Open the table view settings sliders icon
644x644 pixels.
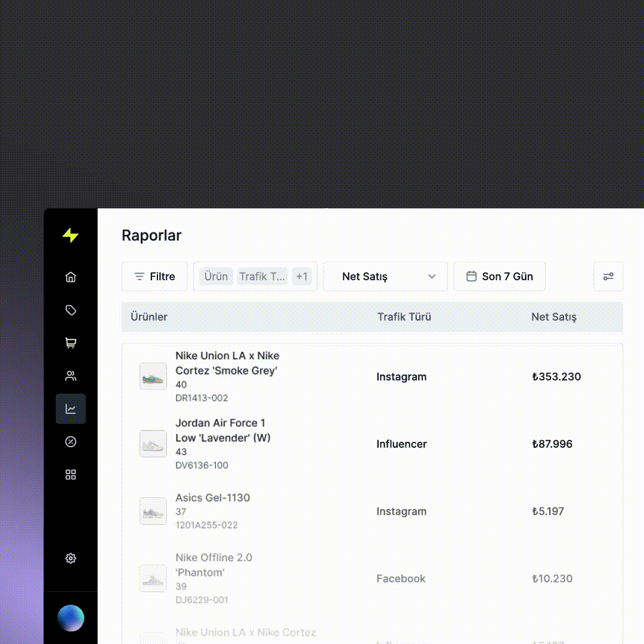608,277
